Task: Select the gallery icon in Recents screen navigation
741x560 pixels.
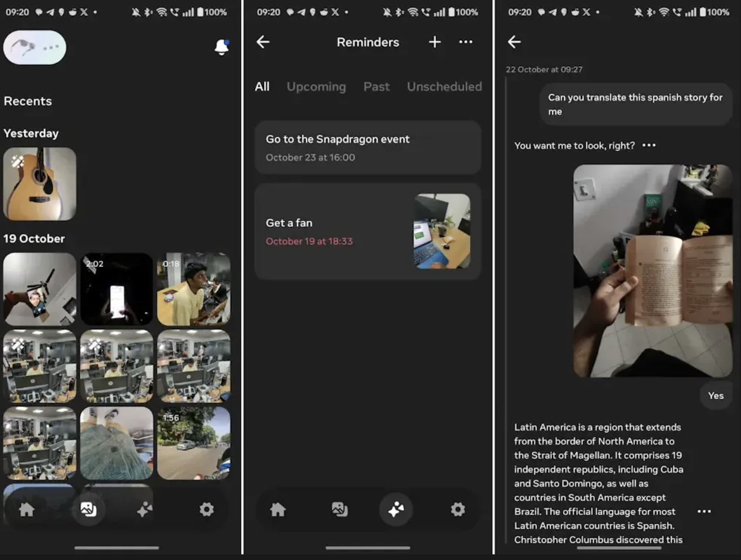Action: coord(88,510)
